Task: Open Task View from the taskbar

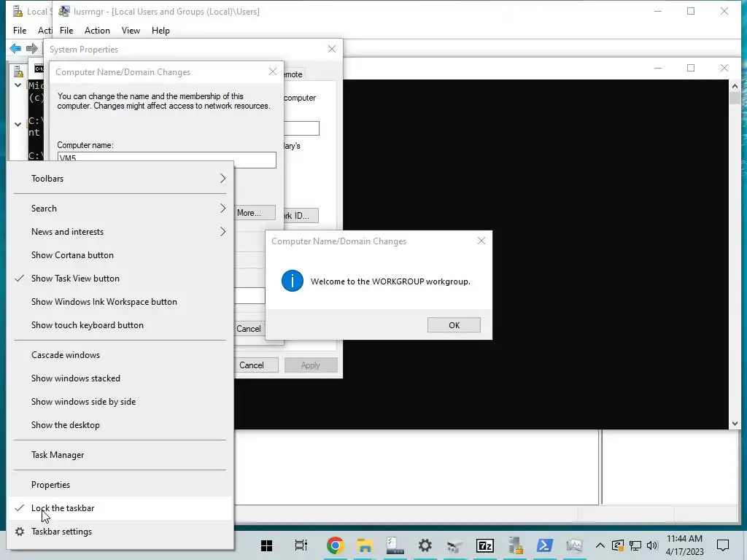Action: [x=301, y=545]
